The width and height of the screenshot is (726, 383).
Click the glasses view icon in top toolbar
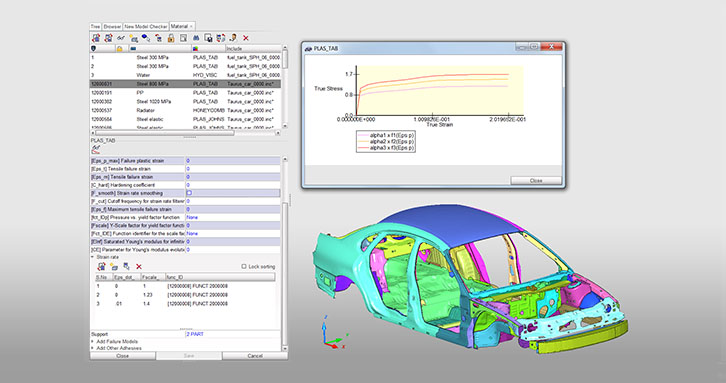(x=121, y=38)
